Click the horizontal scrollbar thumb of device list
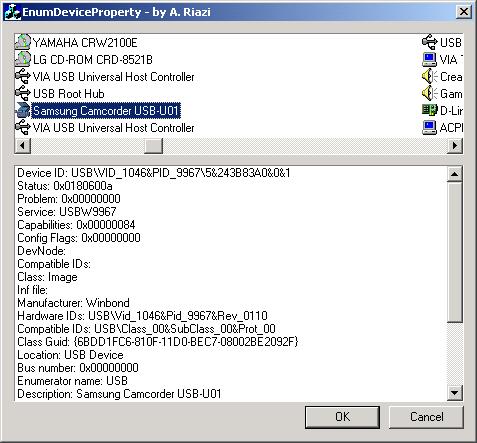477x443 pixels. [153, 146]
